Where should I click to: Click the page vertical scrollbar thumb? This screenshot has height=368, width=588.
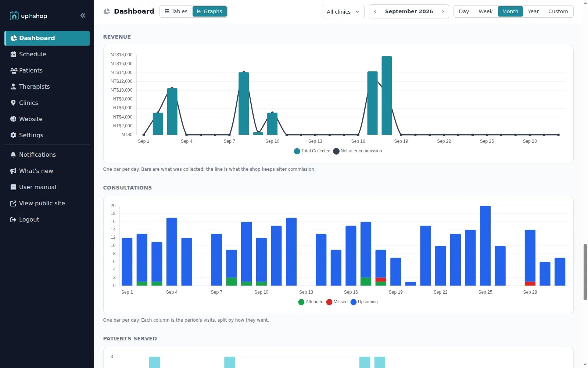click(x=585, y=272)
